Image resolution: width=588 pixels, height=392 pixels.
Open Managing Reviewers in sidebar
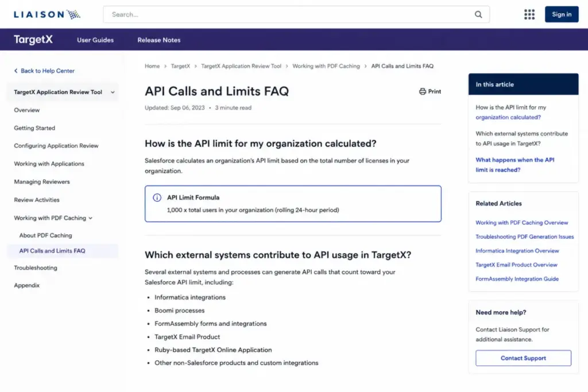click(42, 182)
